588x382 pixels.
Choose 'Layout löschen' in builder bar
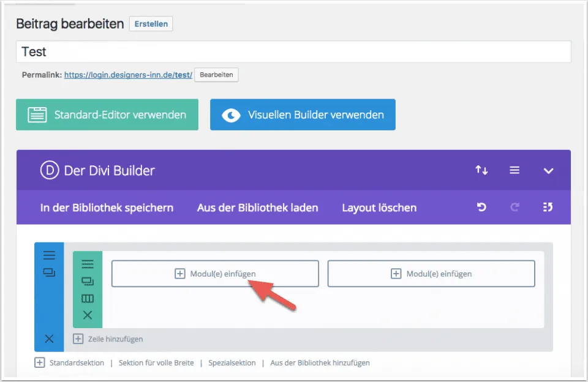pyautogui.click(x=379, y=208)
